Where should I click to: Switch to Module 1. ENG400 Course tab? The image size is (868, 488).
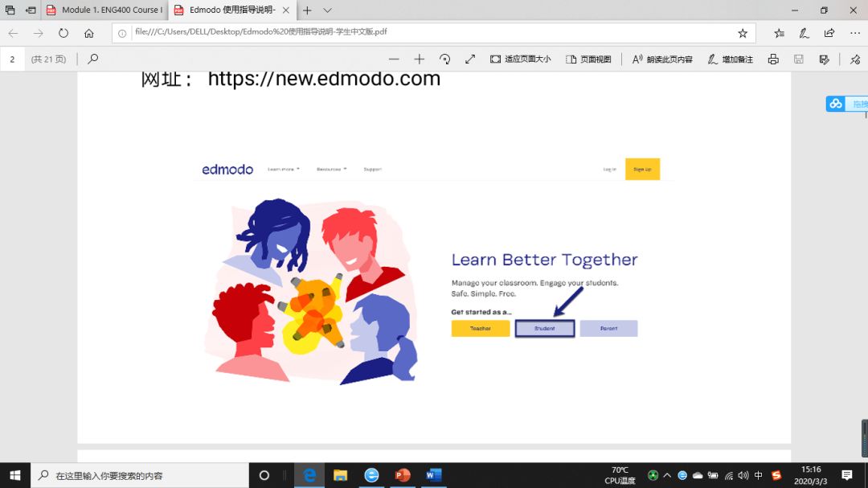[x=104, y=10]
